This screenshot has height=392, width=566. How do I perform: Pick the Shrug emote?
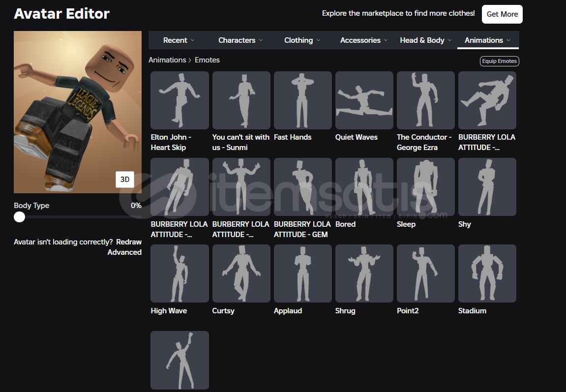364,273
